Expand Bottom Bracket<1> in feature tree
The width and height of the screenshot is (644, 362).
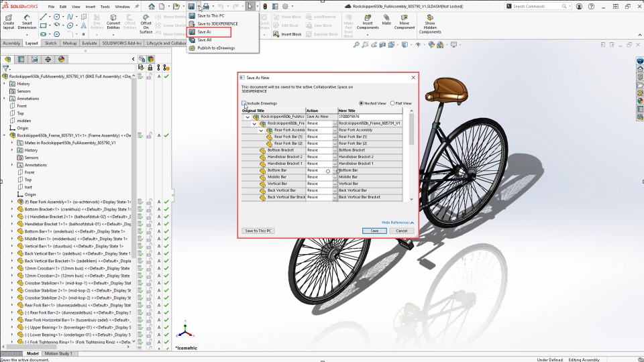(x=12, y=209)
